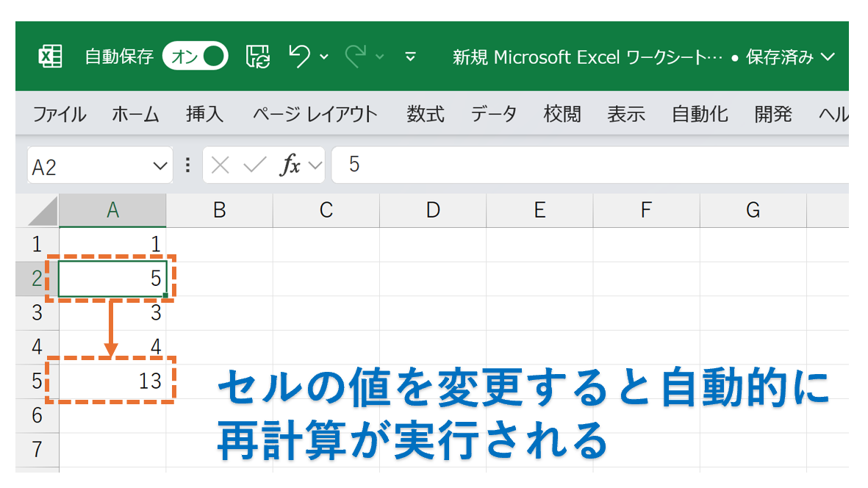Expand the 保存済み save status dropdown

click(826, 56)
